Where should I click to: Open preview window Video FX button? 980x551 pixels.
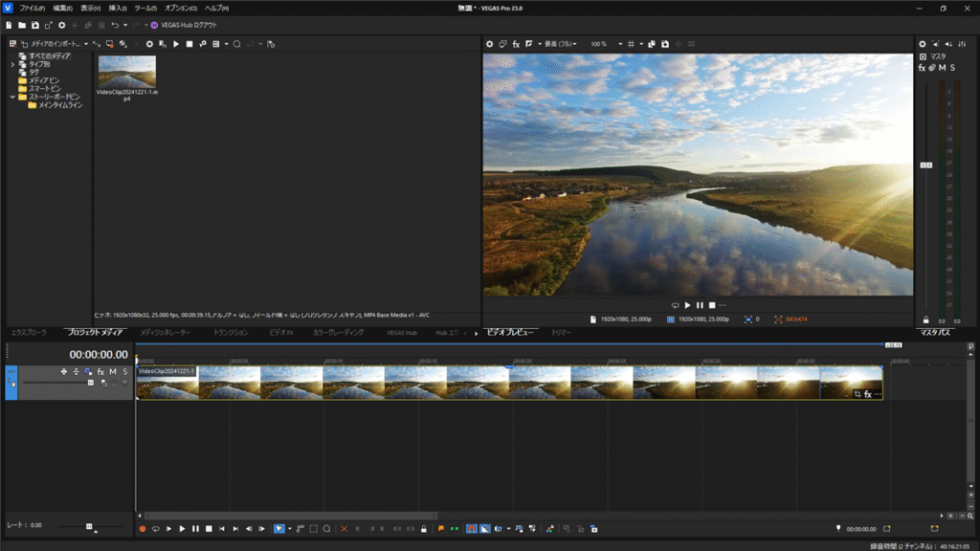(517, 44)
